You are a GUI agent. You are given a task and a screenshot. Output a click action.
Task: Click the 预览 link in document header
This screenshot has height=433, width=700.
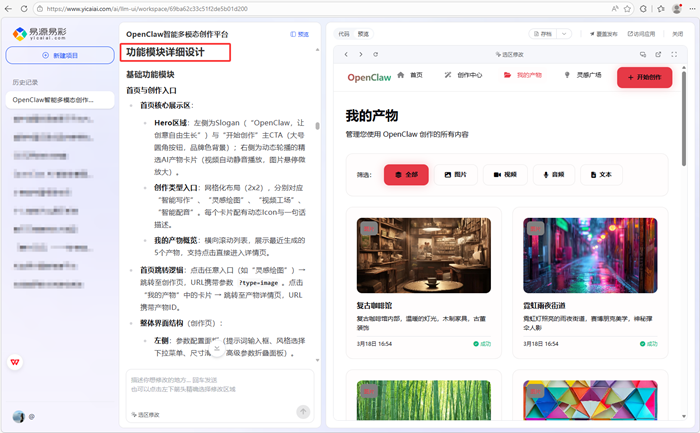[x=299, y=34]
